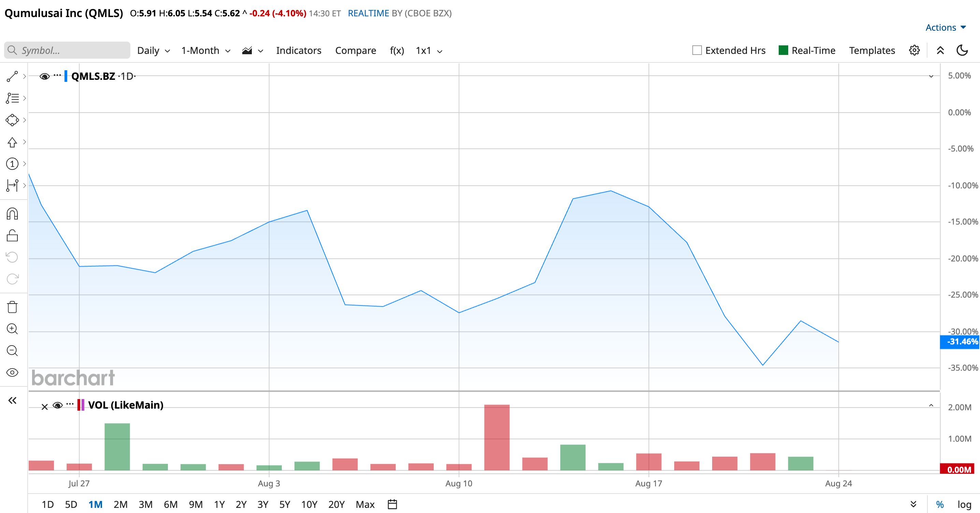
Task: Toggle the magnet snap mode
Action: [x=12, y=214]
